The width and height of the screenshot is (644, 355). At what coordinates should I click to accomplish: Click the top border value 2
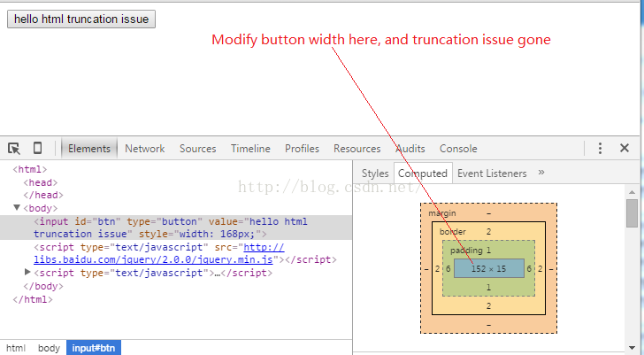tap(488, 232)
